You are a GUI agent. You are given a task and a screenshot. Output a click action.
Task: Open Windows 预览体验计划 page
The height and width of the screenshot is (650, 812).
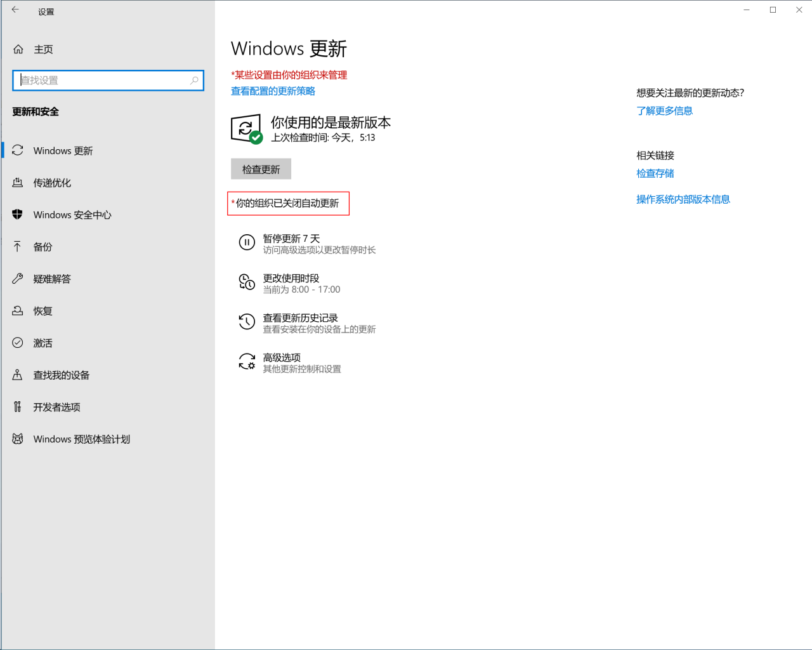[108, 439]
